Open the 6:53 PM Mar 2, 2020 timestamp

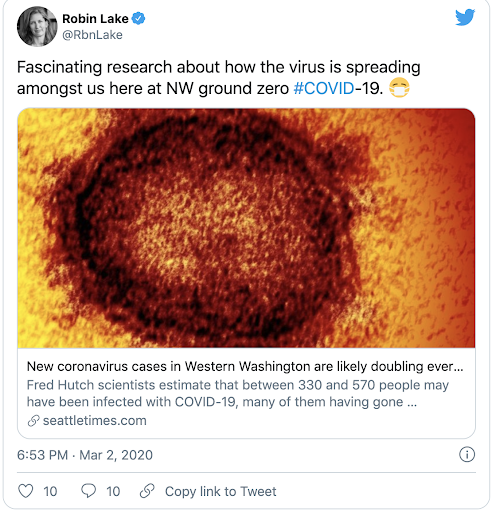(x=85, y=455)
